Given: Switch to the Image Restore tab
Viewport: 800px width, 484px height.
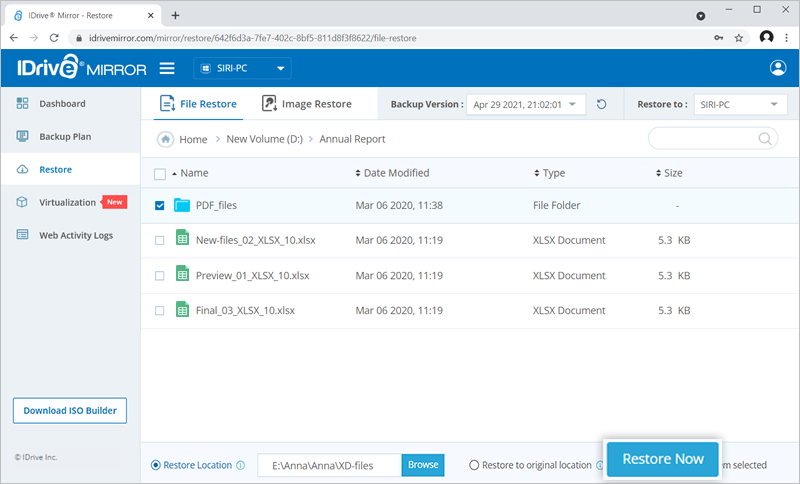Looking at the screenshot, I should [x=307, y=104].
